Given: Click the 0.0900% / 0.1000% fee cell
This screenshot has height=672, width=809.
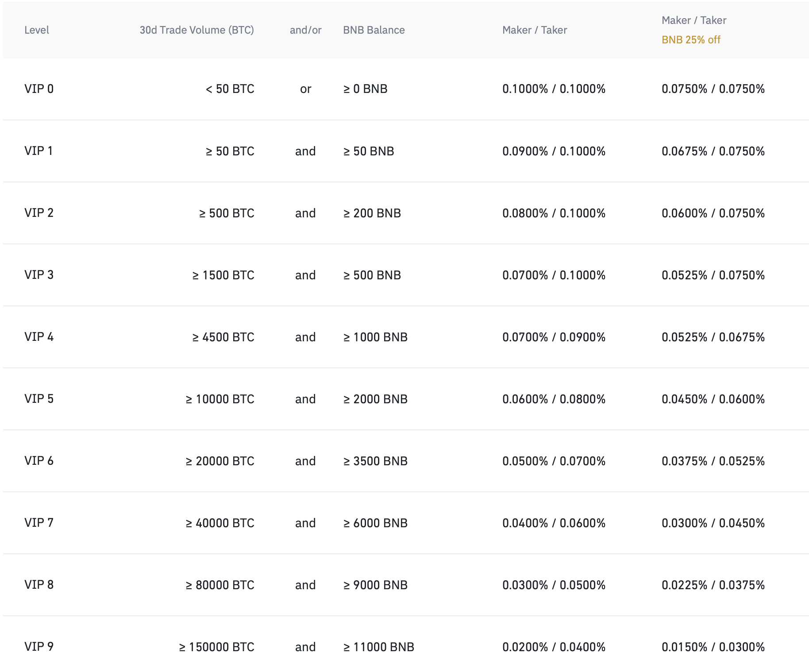Looking at the screenshot, I should (554, 151).
